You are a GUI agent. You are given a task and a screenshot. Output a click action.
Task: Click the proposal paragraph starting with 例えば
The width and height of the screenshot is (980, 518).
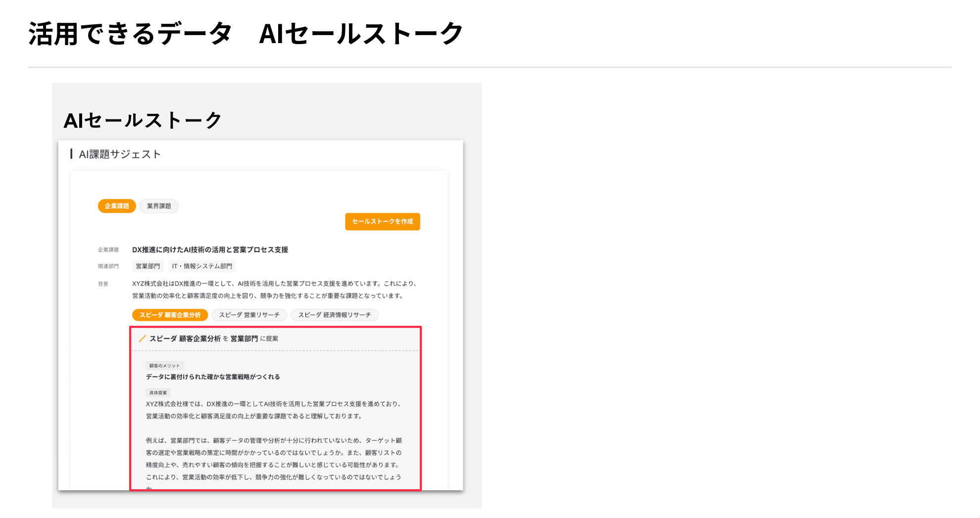(x=274, y=459)
